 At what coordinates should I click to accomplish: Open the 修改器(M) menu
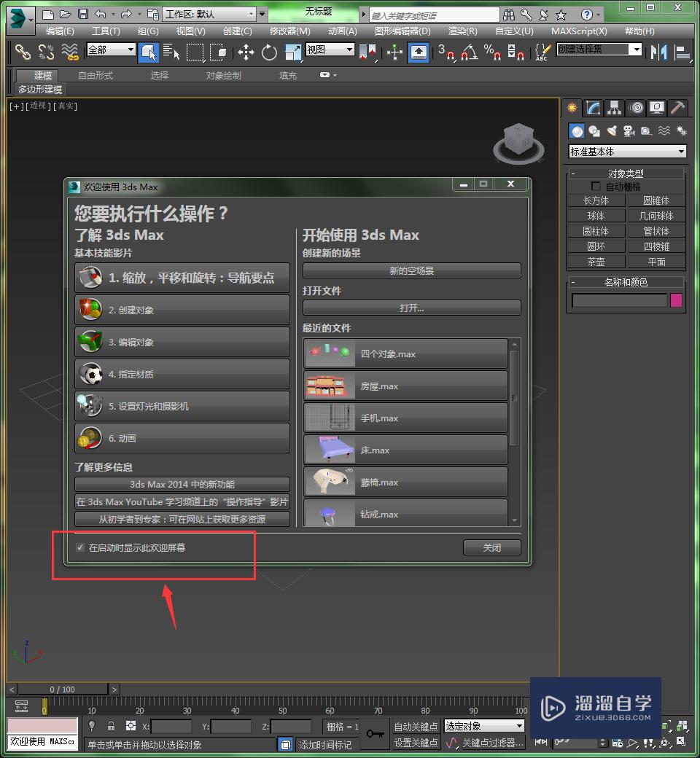coord(289,31)
